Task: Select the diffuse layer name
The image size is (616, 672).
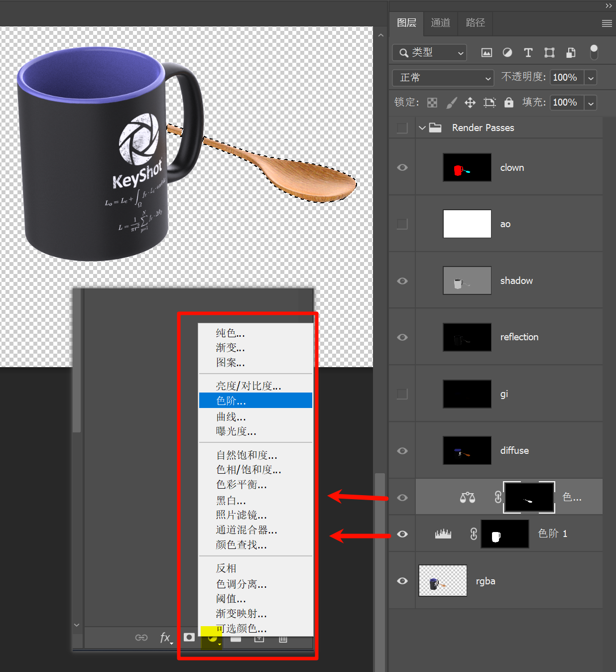Action: click(514, 450)
